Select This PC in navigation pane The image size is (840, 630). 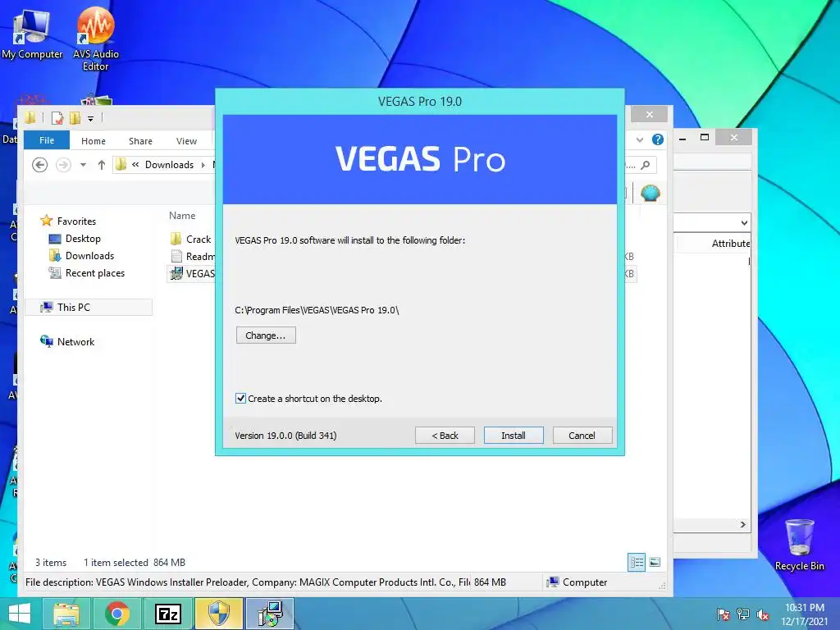coord(89,307)
